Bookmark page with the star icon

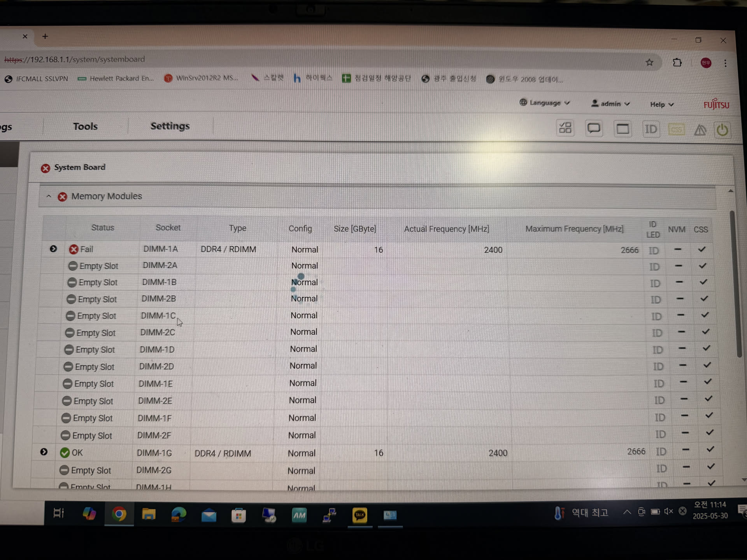pos(649,62)
